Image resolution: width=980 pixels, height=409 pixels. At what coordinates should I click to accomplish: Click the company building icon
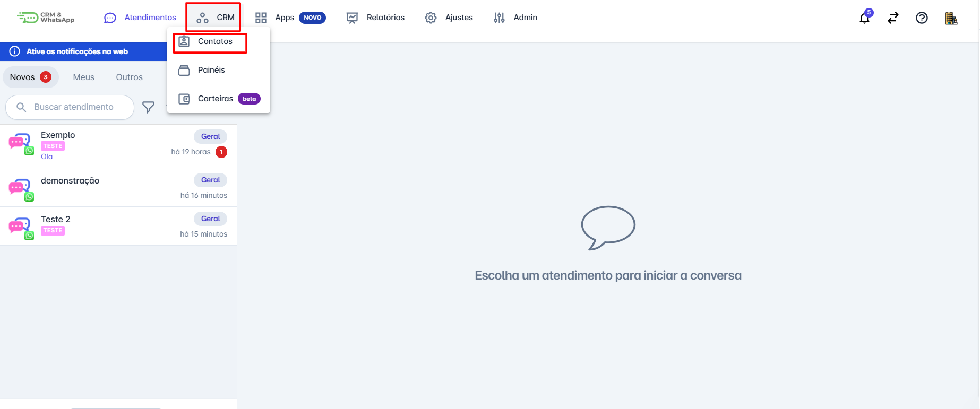point(951,19)
